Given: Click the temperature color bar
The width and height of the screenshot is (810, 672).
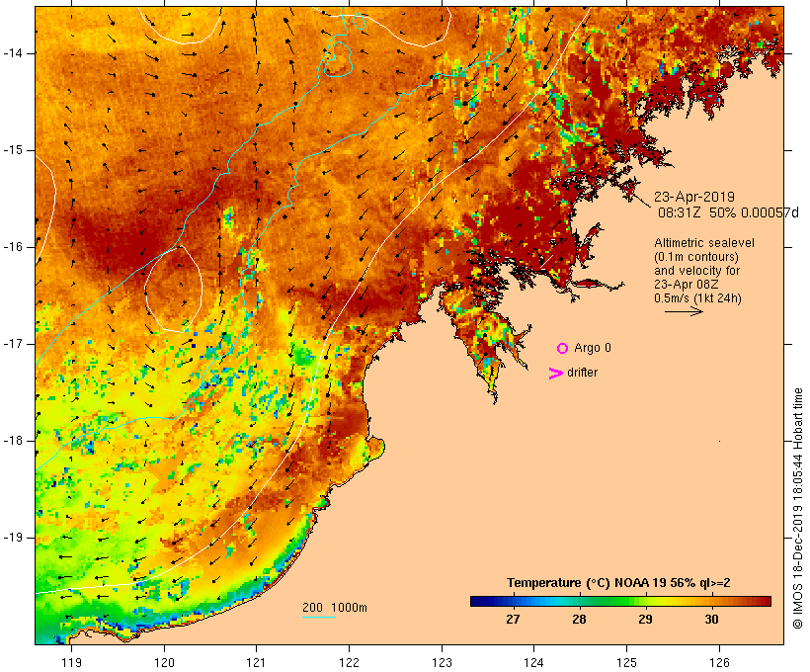Looking at the screenshot, I should pos(620,601).
